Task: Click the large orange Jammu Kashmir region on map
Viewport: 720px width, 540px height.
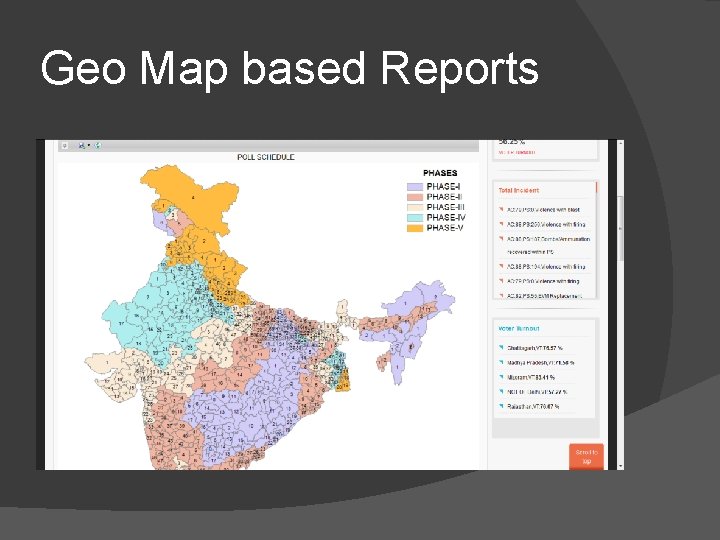Action: point(195,197)
